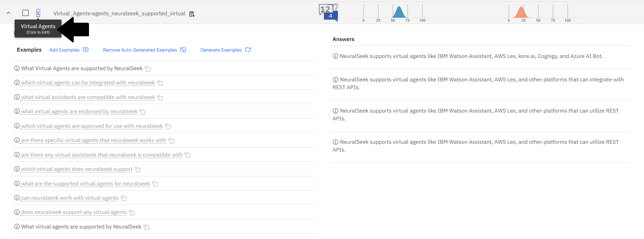Copy 'what are the supported virtual agents' example

click(x=155, y=184)
